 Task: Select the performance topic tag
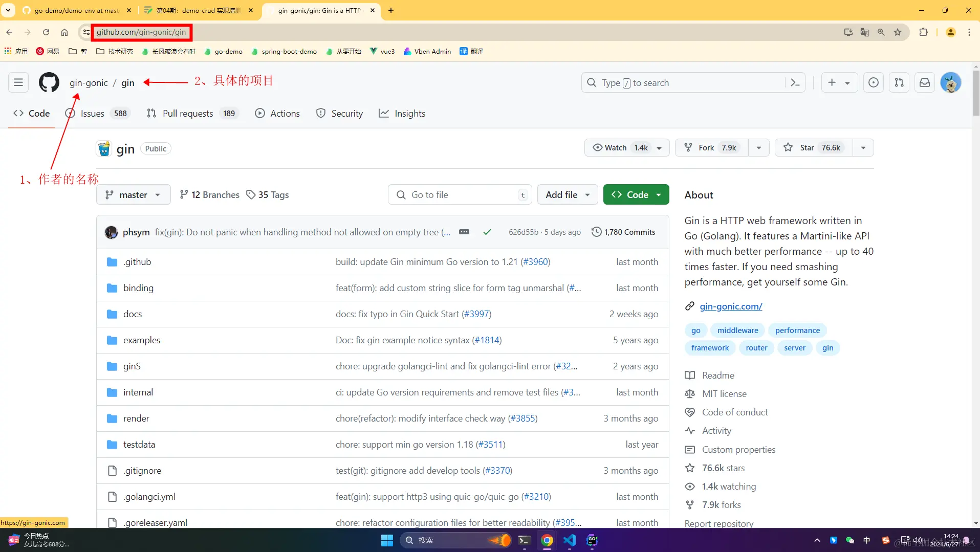click(797, 330)
